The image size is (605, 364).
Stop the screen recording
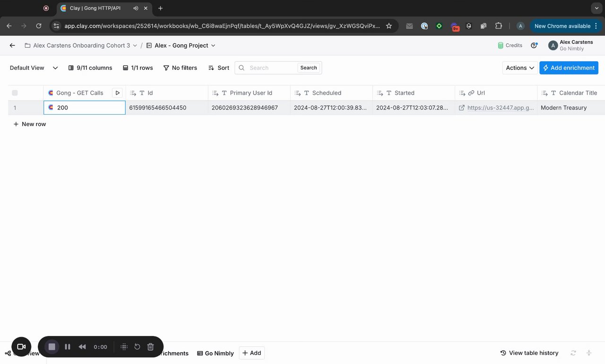[x=52, y=347]
